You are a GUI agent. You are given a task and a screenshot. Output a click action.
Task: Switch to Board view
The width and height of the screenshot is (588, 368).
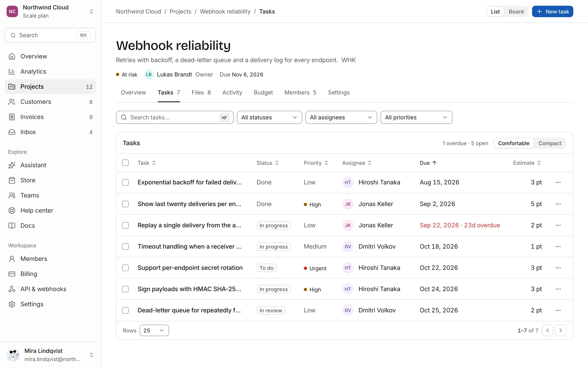pos(516,11)
